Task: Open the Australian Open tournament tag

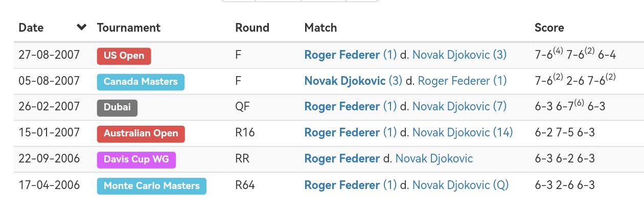Action: tap(141, 133)
